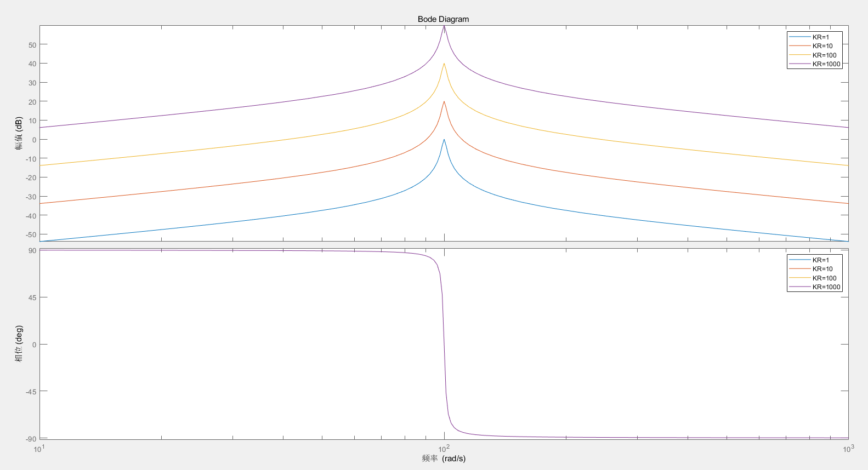Click the peak of the blue KR=1 curve
Screen dimensions: 868x470
coord(444,140)
